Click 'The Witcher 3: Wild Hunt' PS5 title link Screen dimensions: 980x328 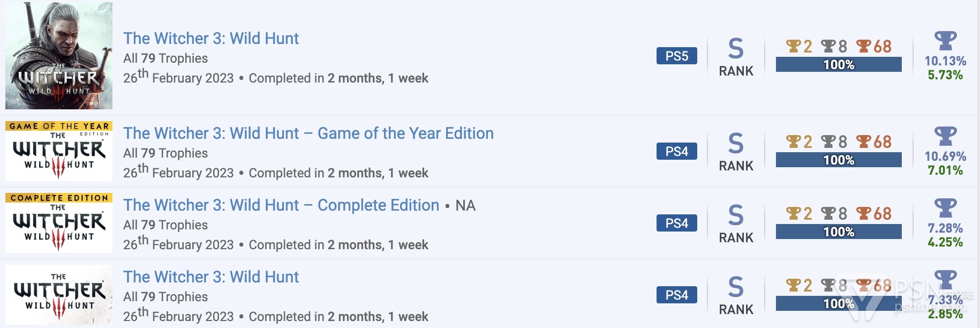coord(211,39)
